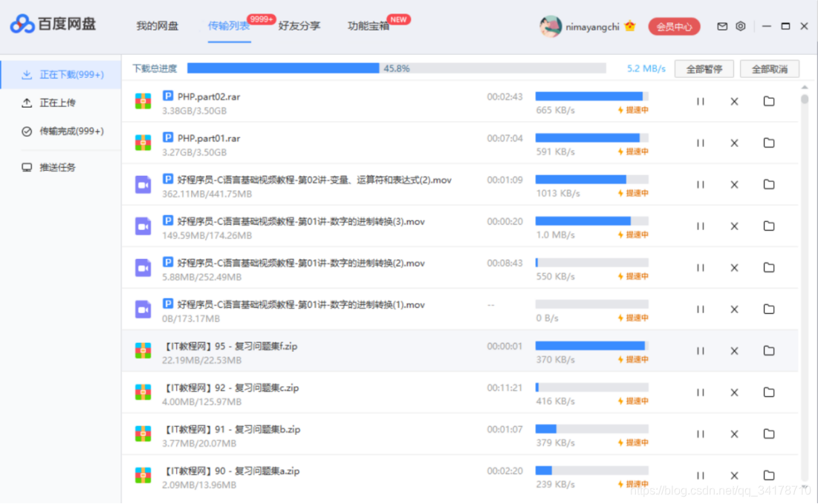
Task: Open folder for PHP.part01.rar
Action: click(x=769, y=143)
